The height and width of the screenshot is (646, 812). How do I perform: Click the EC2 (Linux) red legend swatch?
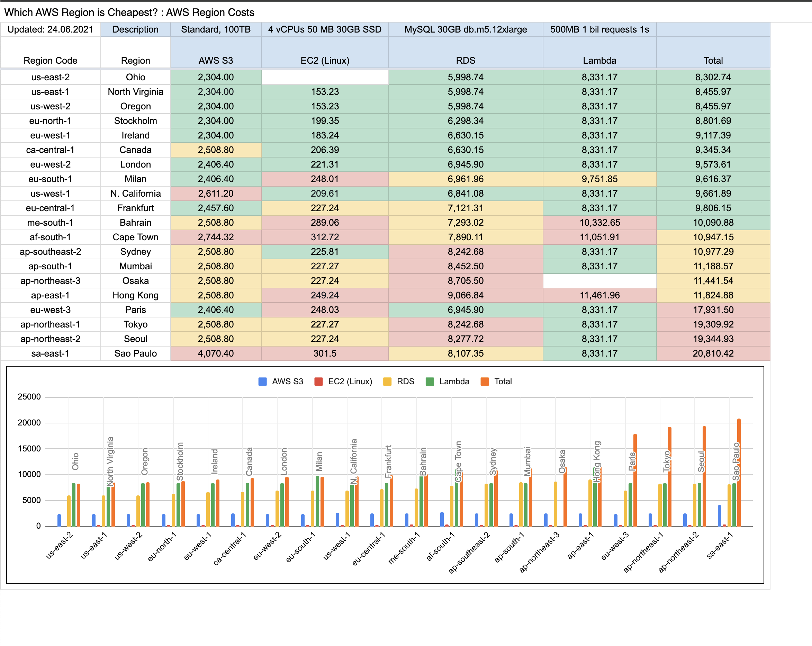pyautogui.click(x=318, y=382)
